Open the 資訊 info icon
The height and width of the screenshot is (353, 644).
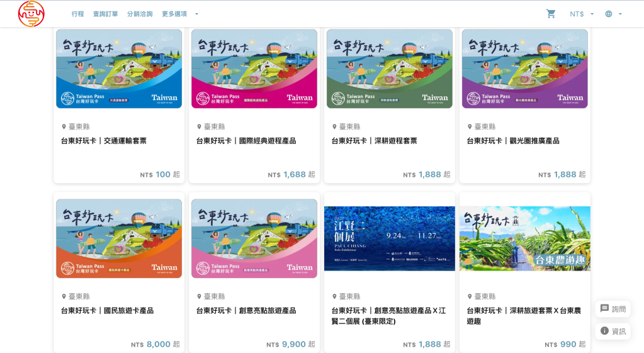point(604,331)
